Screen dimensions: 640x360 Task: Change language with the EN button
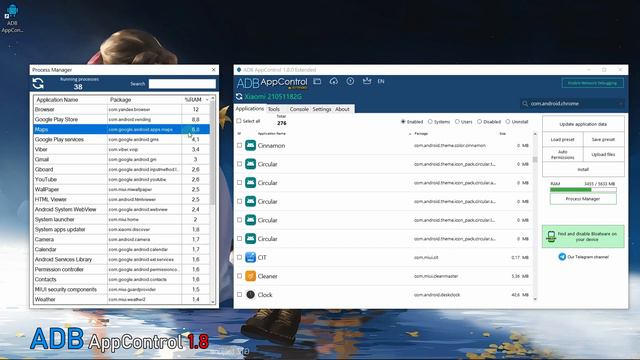pyautogui.click(x=381, y=82)
